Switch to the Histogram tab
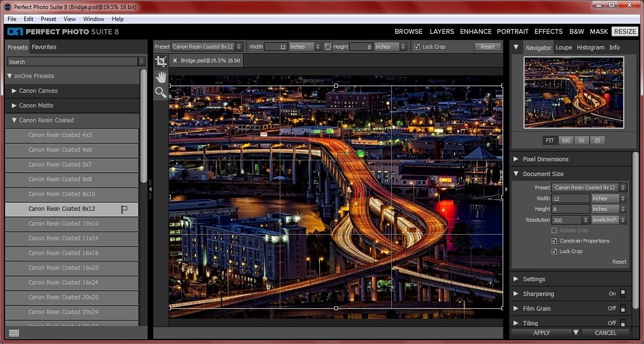The width and height of the screenshot is (644, 344). [591, 47]
